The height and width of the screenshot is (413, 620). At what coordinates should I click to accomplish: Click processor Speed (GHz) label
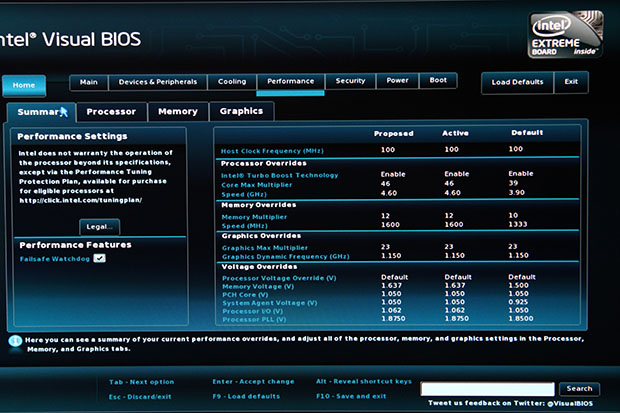point(244,194)
